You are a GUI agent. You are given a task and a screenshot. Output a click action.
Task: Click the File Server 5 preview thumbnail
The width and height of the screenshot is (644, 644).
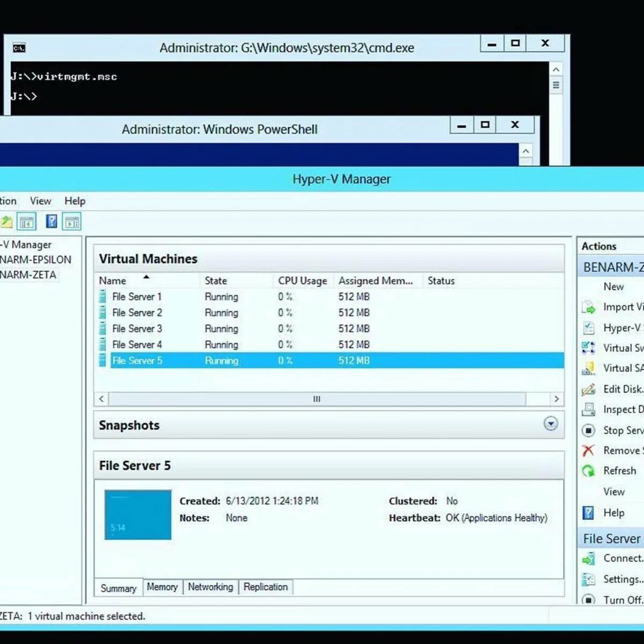138,515
